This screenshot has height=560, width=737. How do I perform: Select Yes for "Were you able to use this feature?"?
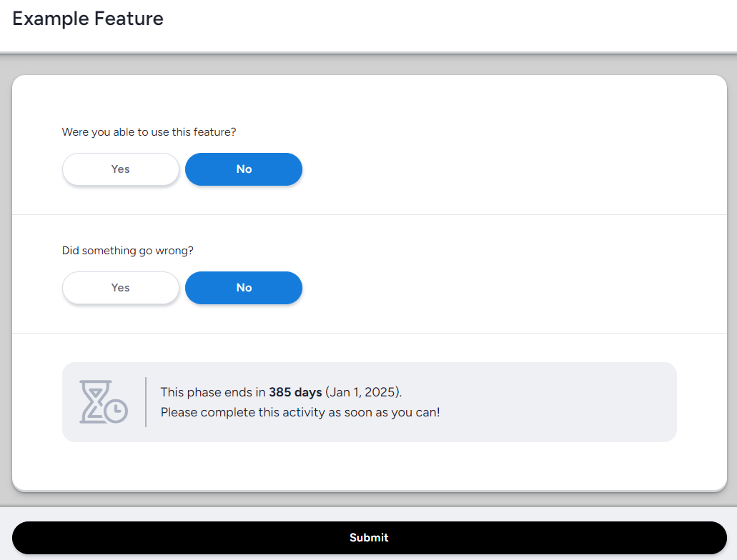(x=121, y=169)
